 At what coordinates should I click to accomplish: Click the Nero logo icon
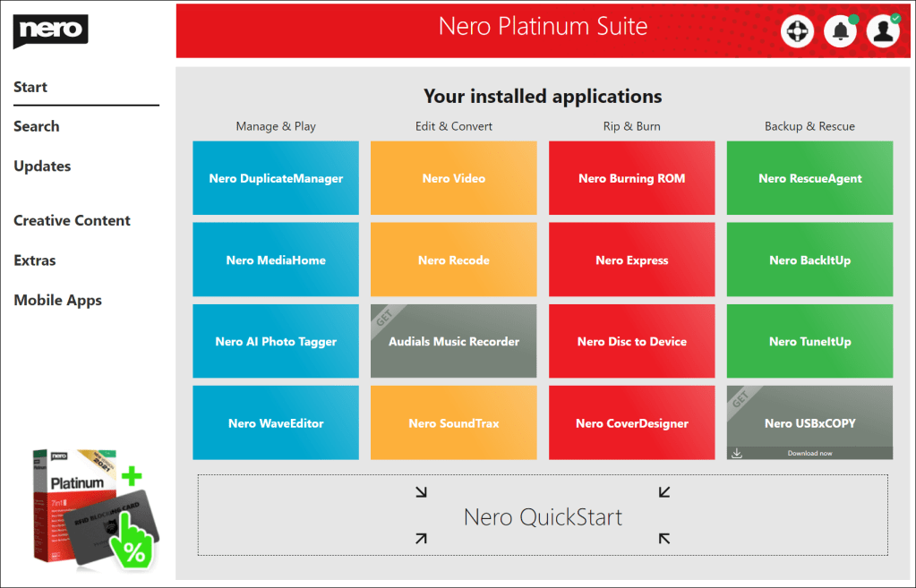click(x=50, y=30)
